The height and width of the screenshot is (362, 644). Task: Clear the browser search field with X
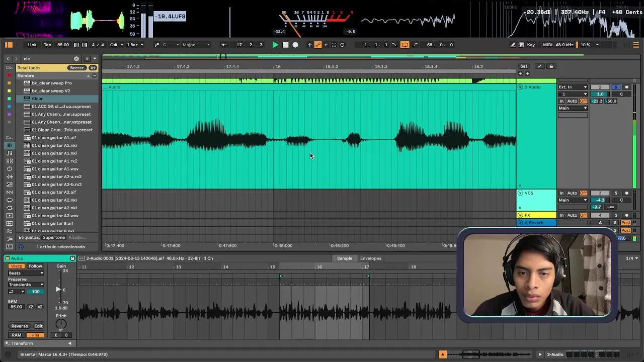(76, 58)
